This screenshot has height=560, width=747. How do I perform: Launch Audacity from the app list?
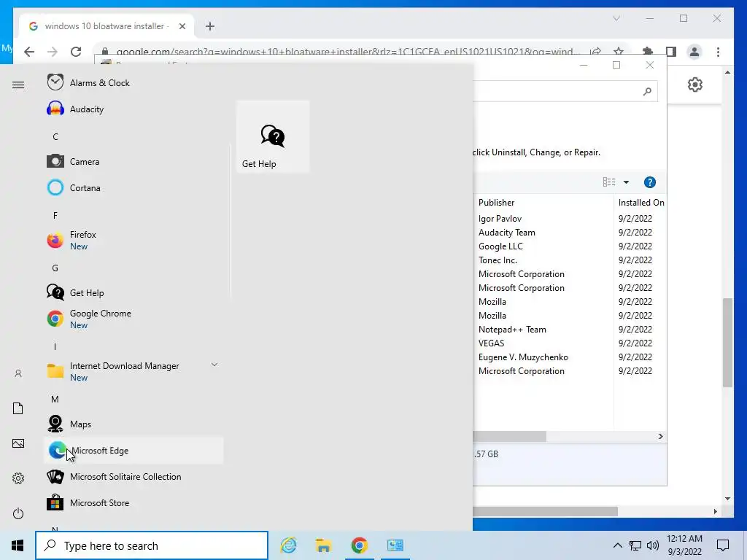point(133,109)
